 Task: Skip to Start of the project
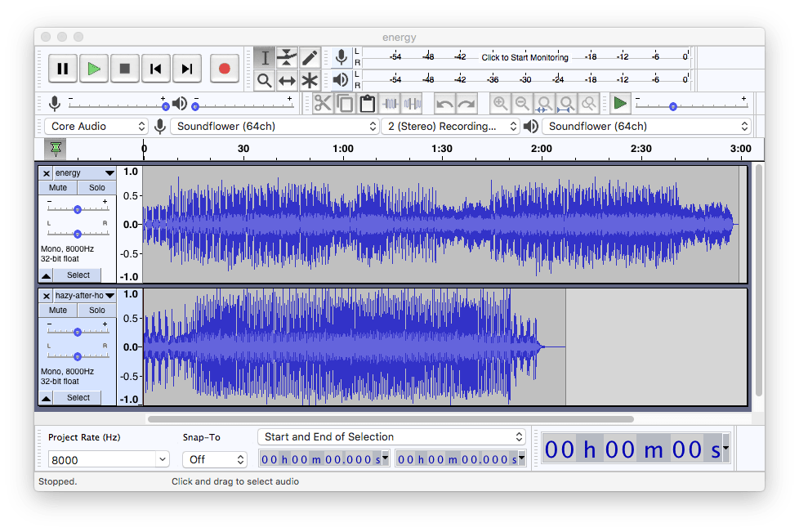coord(156,69)
